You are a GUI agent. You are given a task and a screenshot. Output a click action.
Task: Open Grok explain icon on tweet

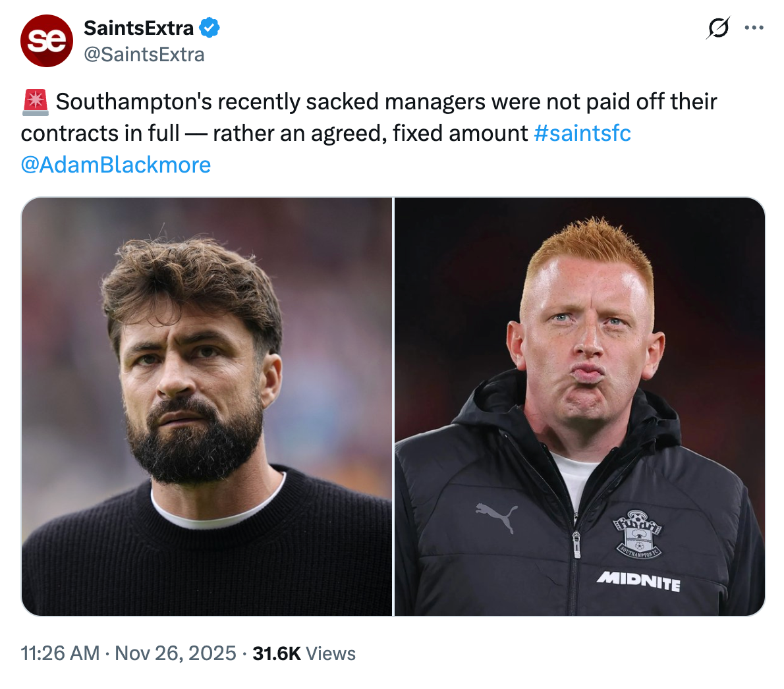point(717,28)
